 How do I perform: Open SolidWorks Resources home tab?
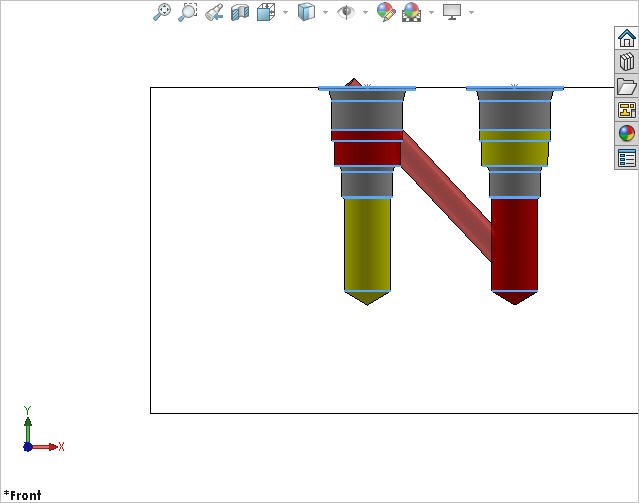point(626,38)
